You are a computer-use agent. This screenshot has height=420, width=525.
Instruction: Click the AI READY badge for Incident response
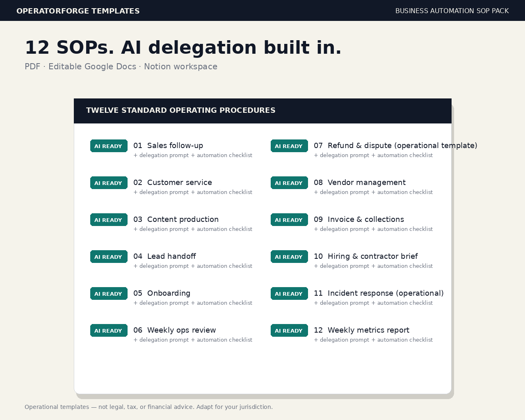289,294
